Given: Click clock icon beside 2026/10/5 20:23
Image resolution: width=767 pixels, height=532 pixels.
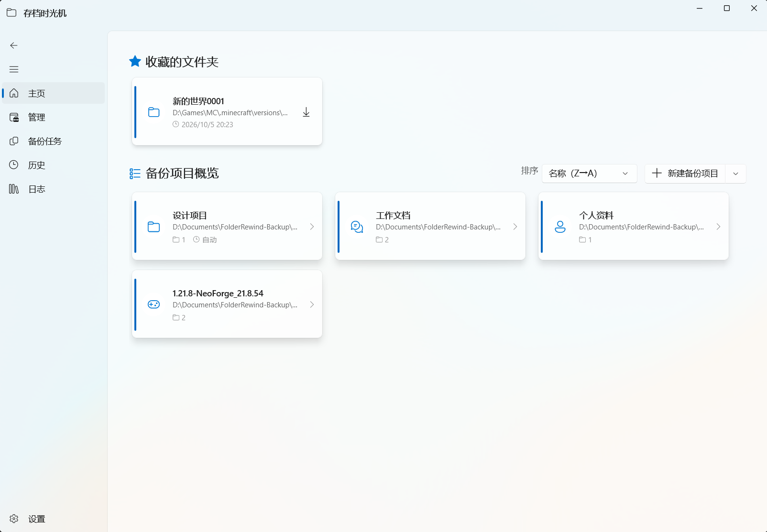Looking at the screenshot, I should 176,124.
